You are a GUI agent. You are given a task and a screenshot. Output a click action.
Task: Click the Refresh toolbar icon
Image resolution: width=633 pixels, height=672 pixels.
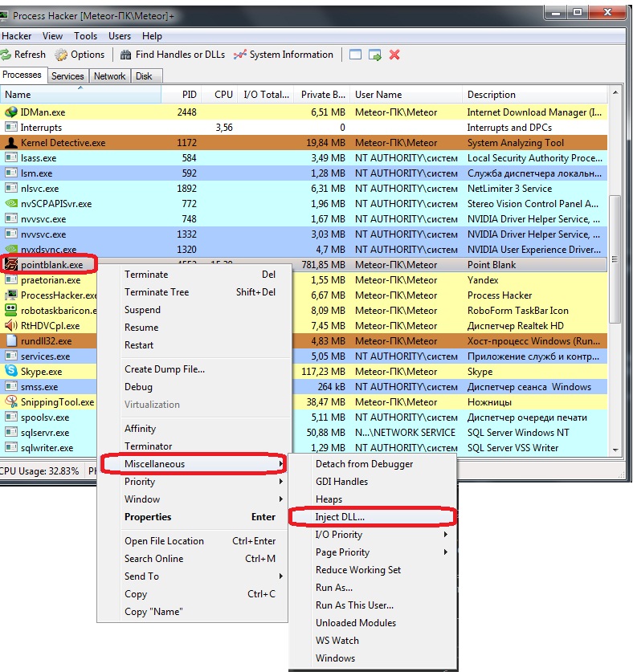point(6,55)
